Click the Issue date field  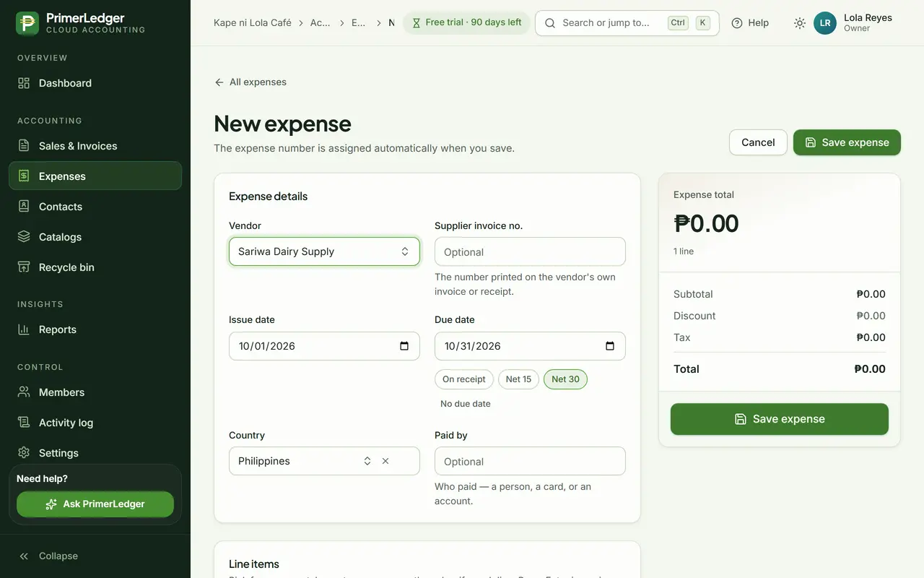[324, 346]
